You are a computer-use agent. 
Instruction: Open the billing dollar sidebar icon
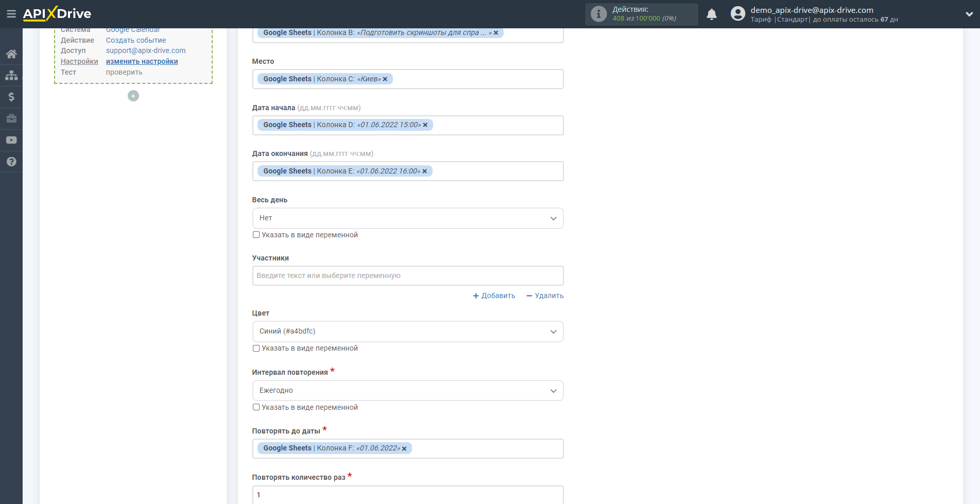point(11,97)
